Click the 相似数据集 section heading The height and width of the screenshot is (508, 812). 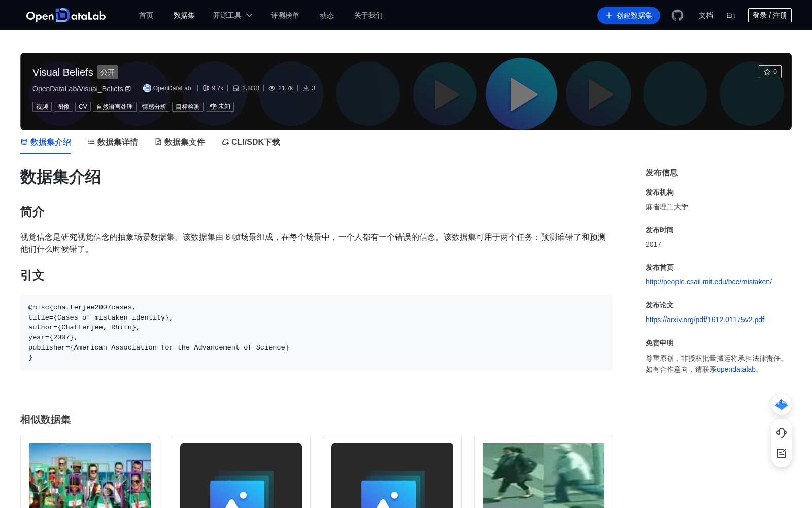46,419
